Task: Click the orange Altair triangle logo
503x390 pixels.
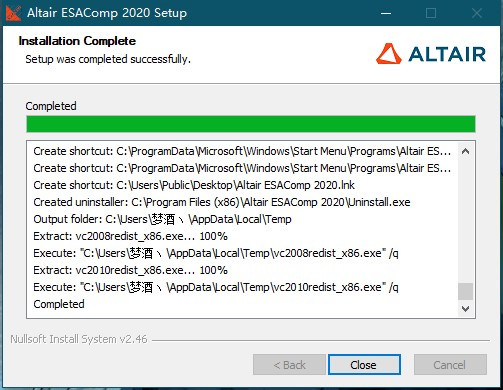Action: (x=388, y=53)
